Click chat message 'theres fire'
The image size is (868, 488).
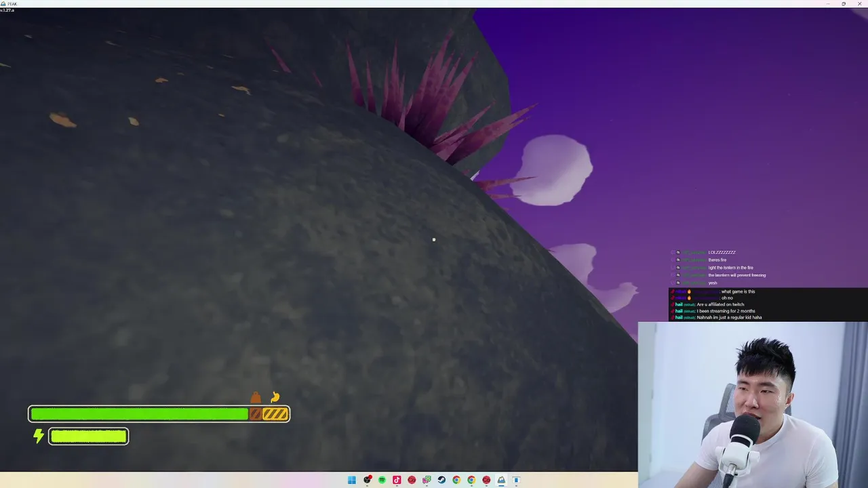[717, 260]
